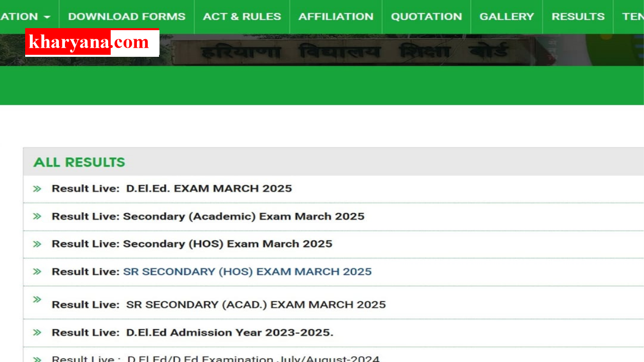Screen dimensions: 644x362
Task: Click arrow icon beside Secondary (Academic) Exam result
Action: point(37,217)
